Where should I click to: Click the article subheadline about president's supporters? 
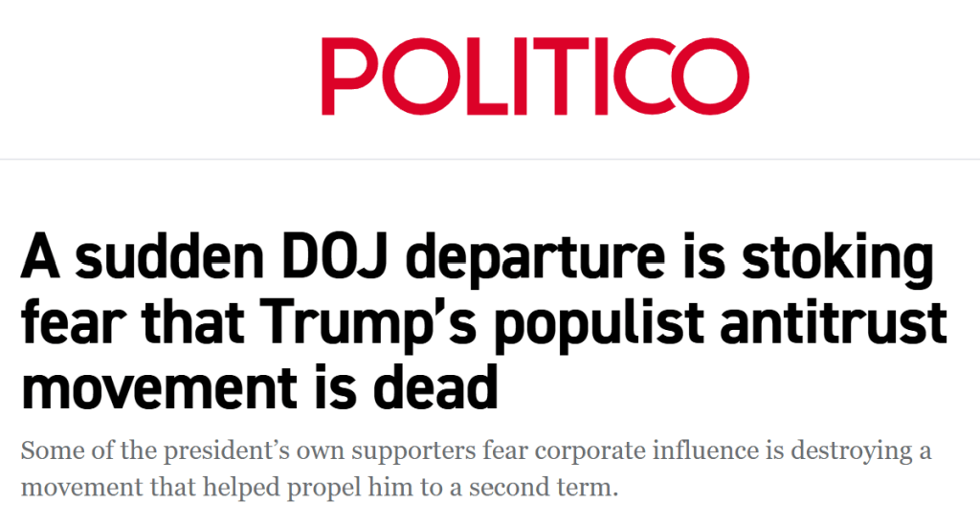click(476, 469)
